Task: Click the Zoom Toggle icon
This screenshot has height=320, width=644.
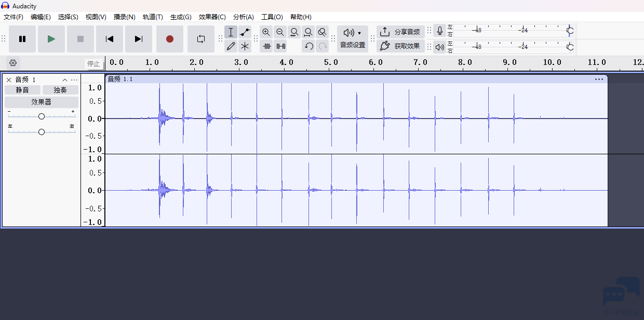Action: (x=323, y=32)
